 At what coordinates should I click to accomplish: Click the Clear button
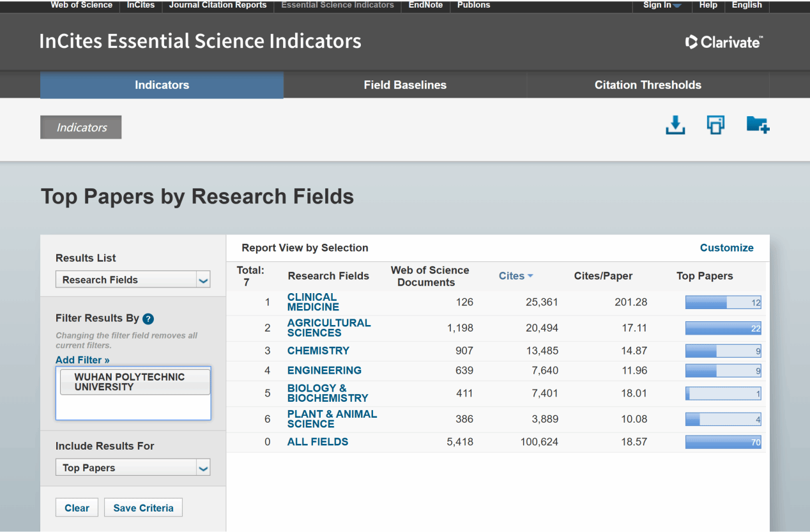click(77, 508)
